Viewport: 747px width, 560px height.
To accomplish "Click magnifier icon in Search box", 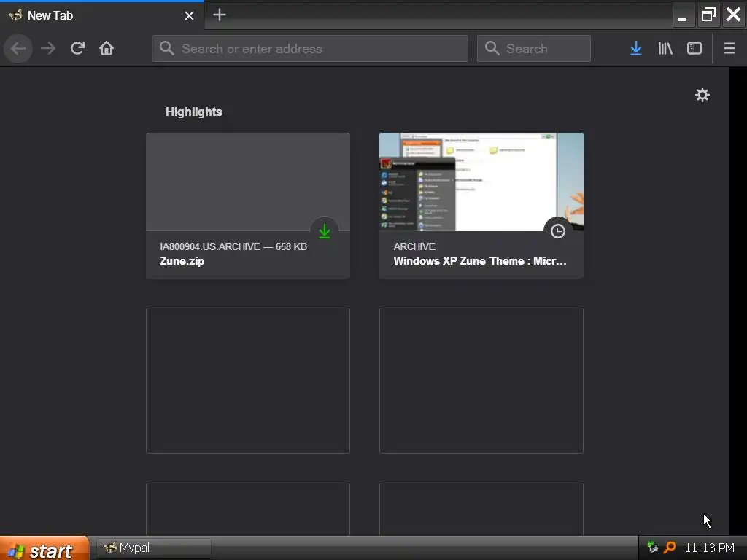I will click(492, 48).
